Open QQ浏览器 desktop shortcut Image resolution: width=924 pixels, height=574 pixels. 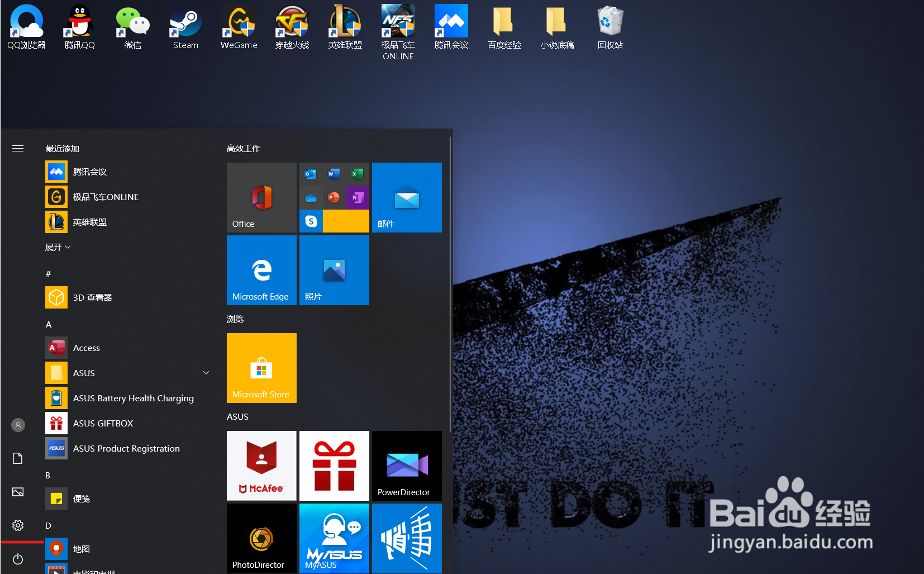pyautogui.click(x=26, y=27)
